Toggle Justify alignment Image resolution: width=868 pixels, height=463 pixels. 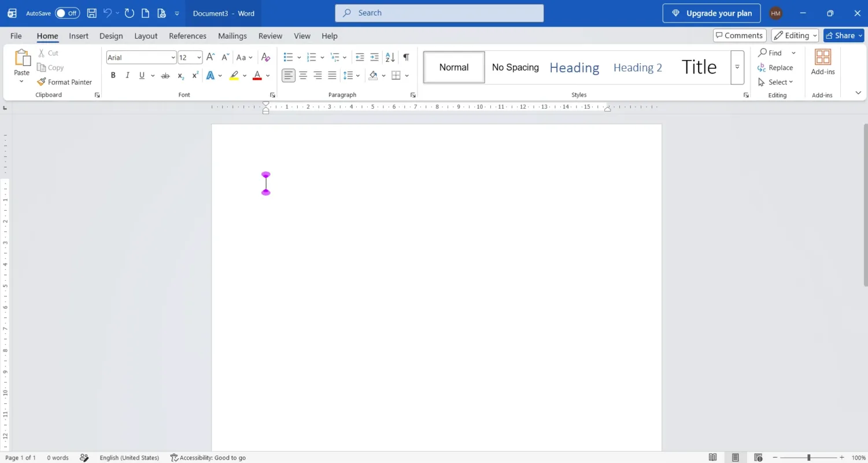click(x=332, y=75)
